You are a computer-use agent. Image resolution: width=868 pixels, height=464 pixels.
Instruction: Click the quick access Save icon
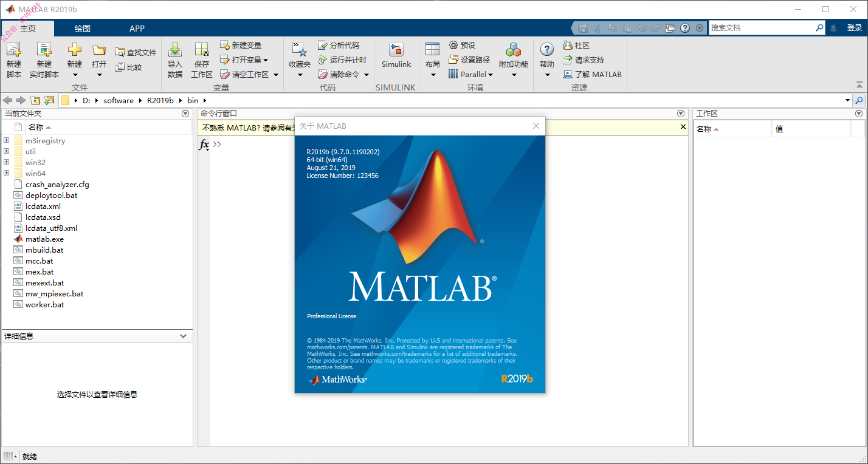coord(584,28)
